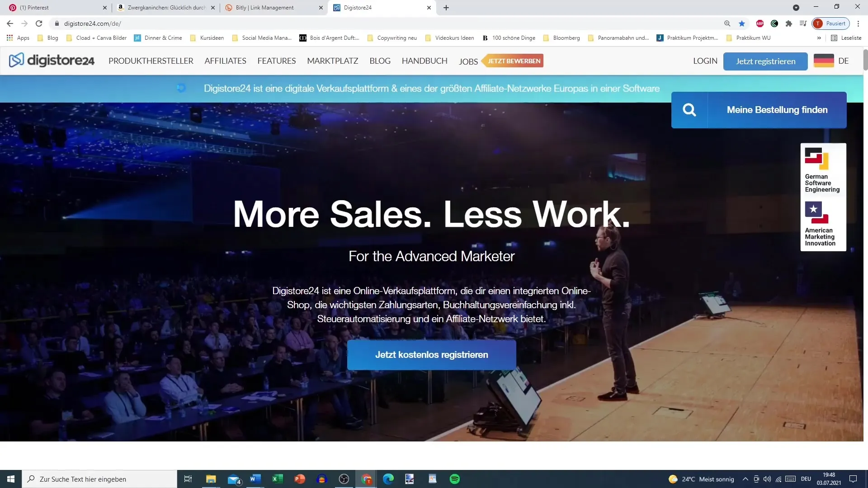Expand the PRODUKTHERSTELLER navigation menu

point(151,61)
